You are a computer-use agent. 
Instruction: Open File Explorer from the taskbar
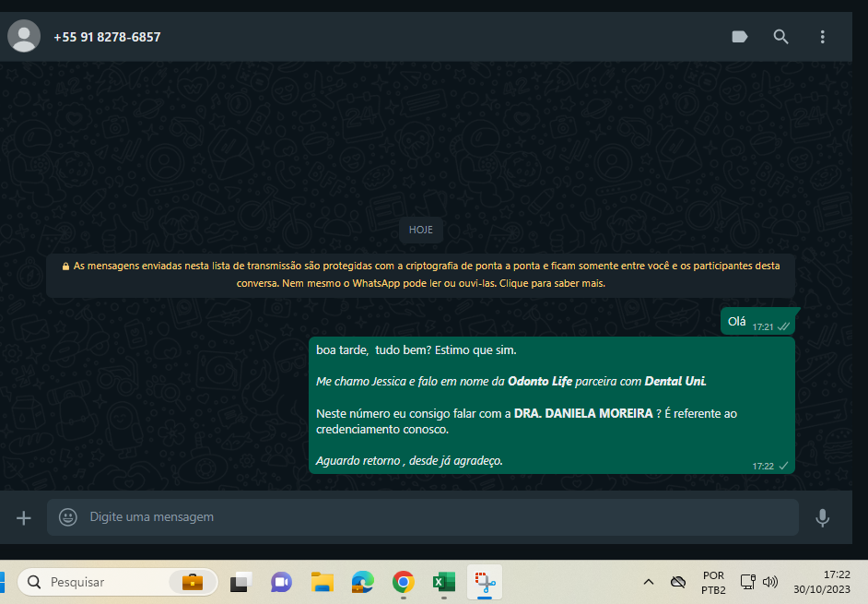pyautogui.click(x=323, y=582)
